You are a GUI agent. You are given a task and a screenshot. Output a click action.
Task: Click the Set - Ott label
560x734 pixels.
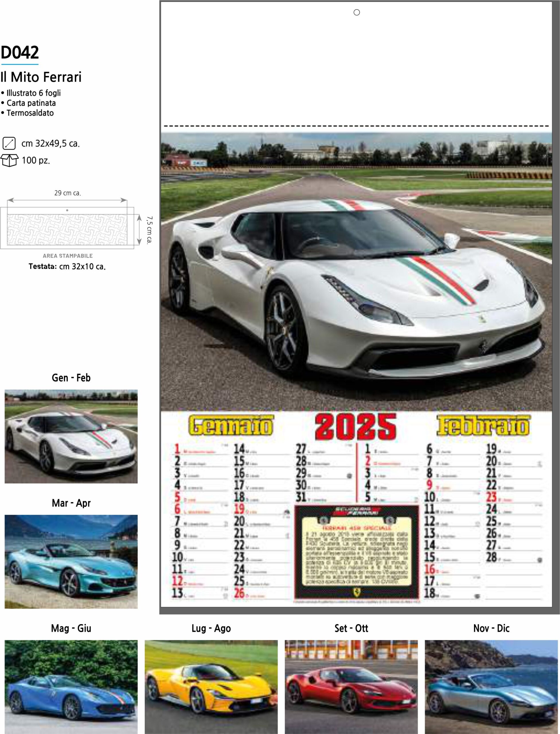(x=351, y=628)
